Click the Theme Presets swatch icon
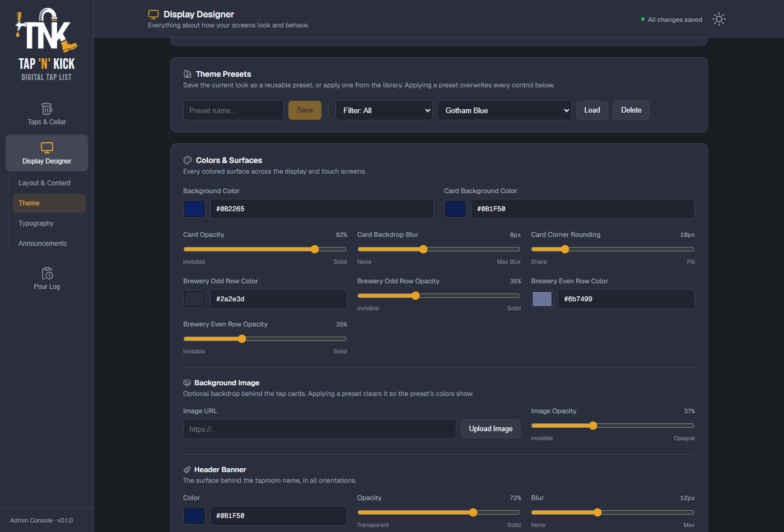Image resolution: width=784 pixels, height=532 pixels. pos(188,74)
